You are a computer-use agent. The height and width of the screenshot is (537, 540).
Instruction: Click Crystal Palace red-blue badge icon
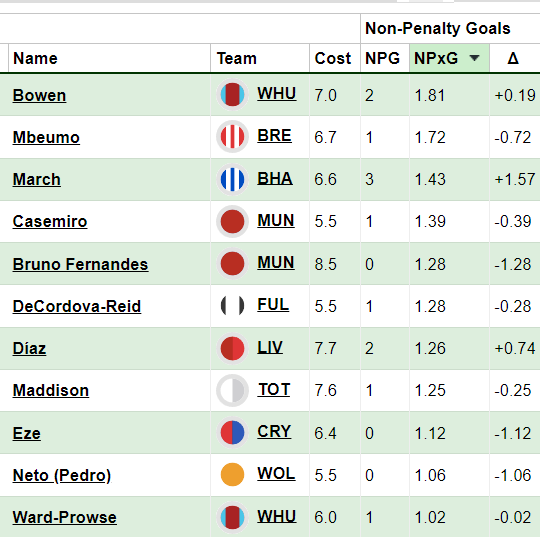(x=232, y=432)
